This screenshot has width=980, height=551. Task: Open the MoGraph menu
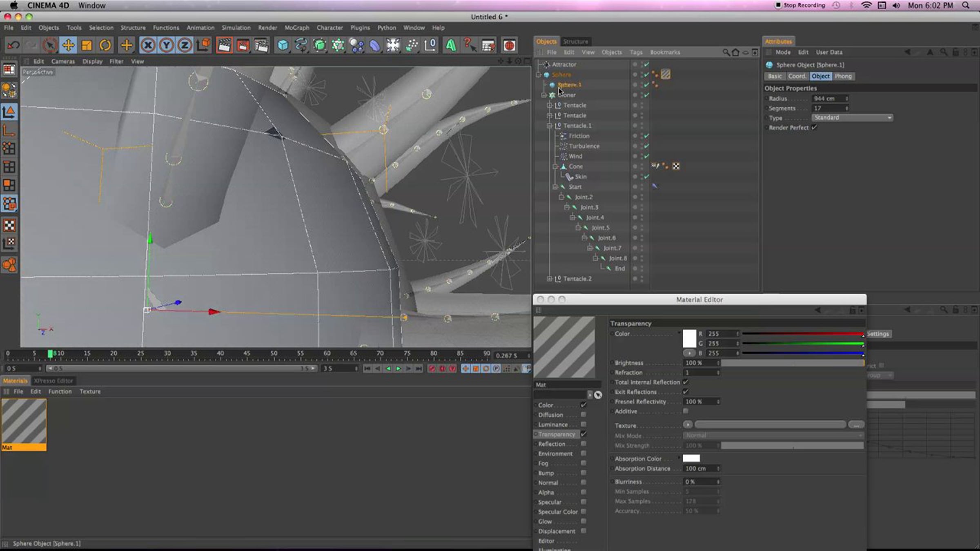click(297, 28)
